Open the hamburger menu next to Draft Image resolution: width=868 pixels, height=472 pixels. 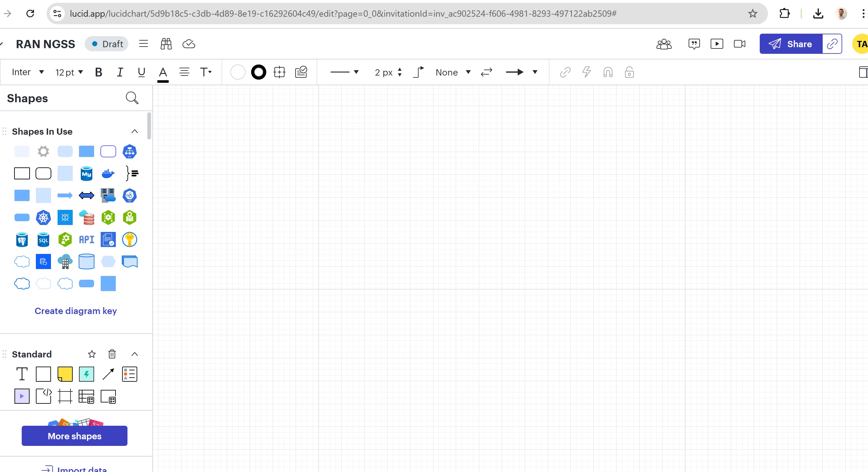[x=143, y=44]
